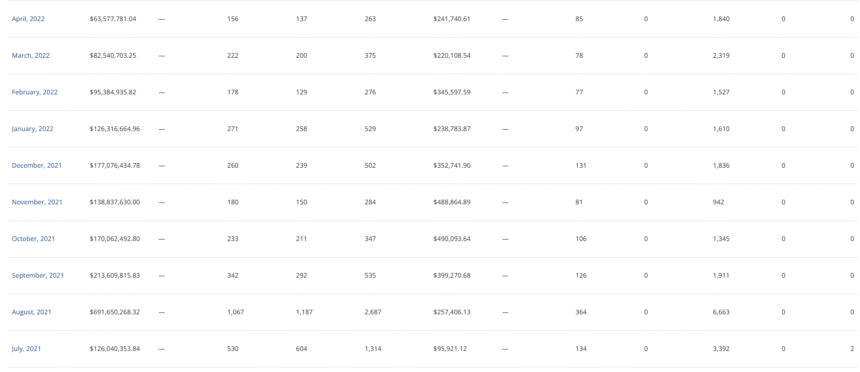Click the 2,687 count in August row
The image size is (860, 372).
372,312
